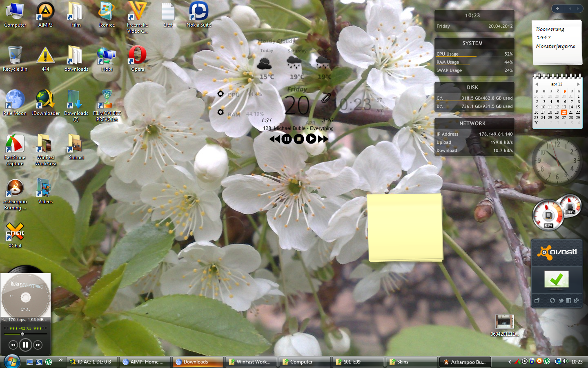Screen dimensions: 588x368
Task: Open the Videos shortcut
Action: 45,191
